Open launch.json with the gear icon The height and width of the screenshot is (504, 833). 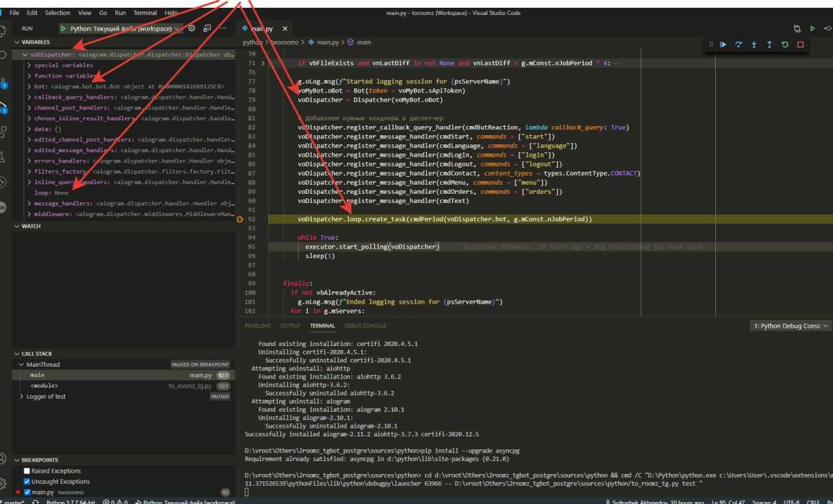pos(192,29)
